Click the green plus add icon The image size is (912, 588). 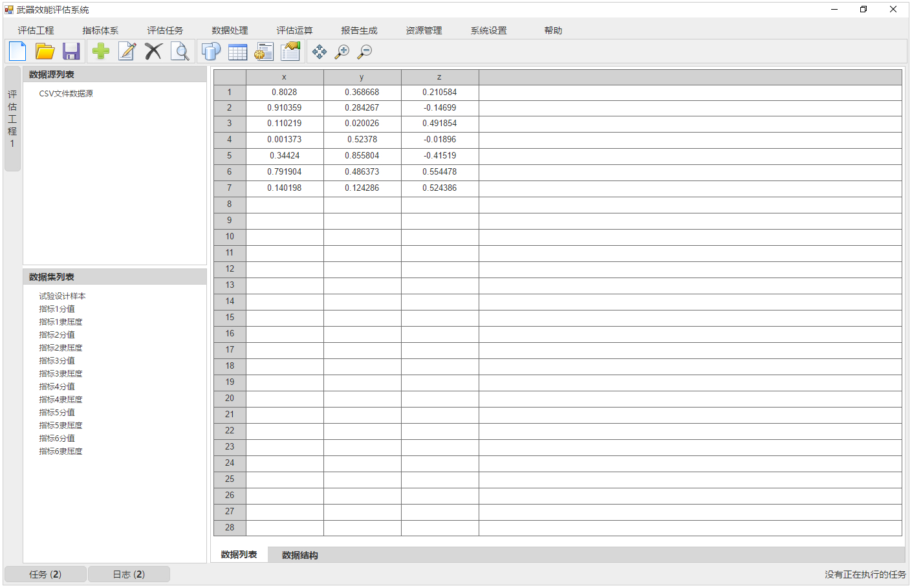coord(101,51)
